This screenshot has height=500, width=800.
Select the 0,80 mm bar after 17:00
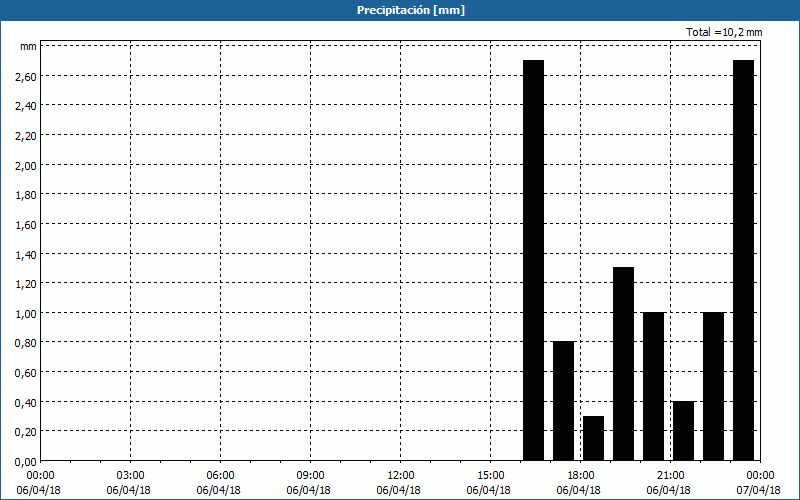click(x=564, y=401)
